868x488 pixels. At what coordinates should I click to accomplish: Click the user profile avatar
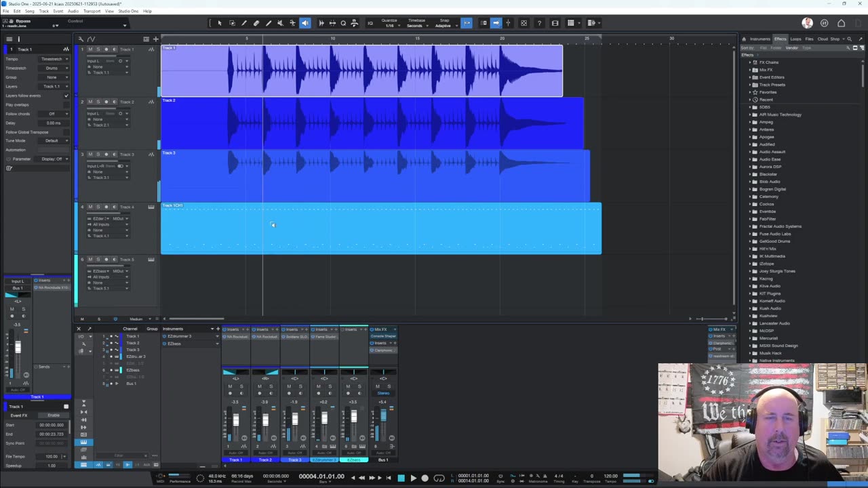coord(807,23)
